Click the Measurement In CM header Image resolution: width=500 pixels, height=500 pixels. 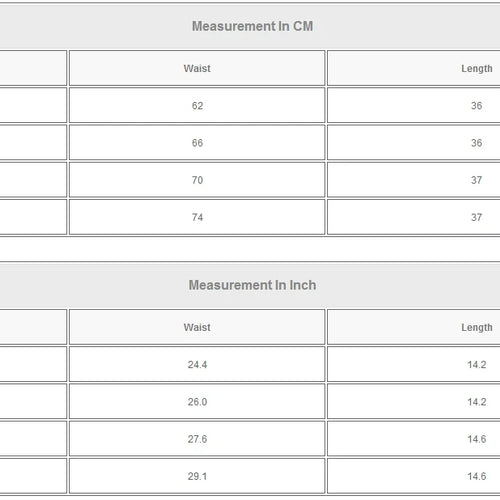pos(252,26)
